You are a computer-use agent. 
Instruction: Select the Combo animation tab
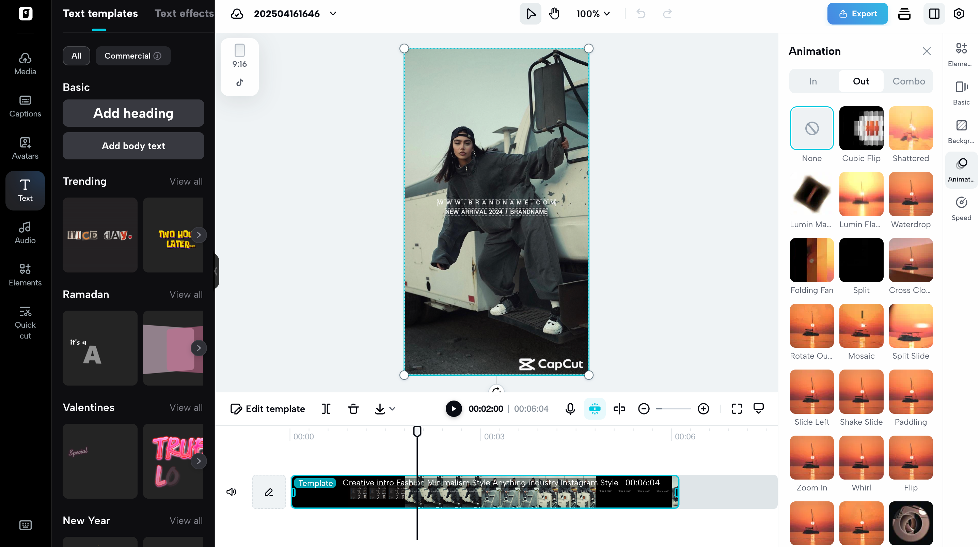point(908,81)
